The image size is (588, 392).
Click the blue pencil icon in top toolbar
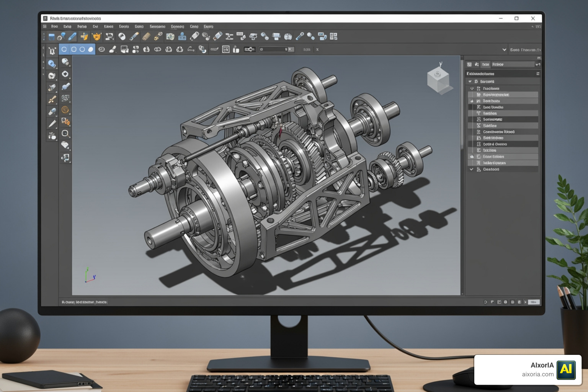[72, 36]
